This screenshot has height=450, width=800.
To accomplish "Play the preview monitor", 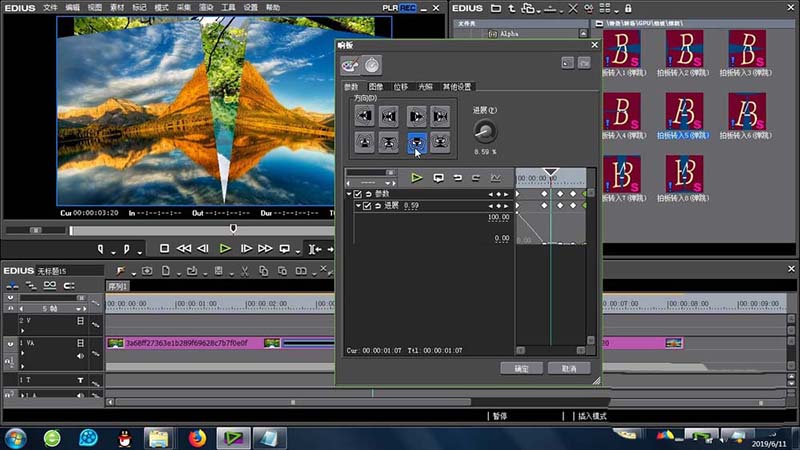I will [225, 248].
